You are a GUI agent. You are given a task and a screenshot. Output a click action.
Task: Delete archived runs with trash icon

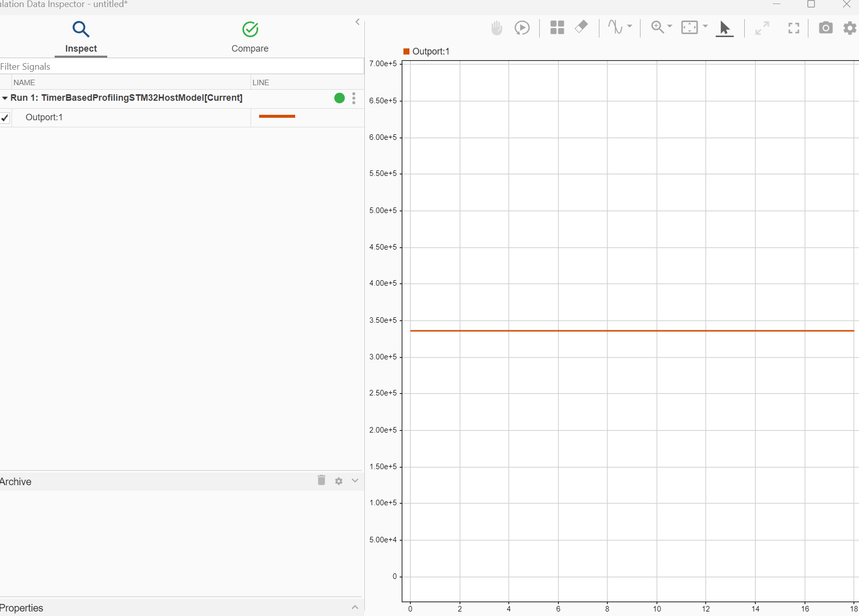click(x=321, y=481)
